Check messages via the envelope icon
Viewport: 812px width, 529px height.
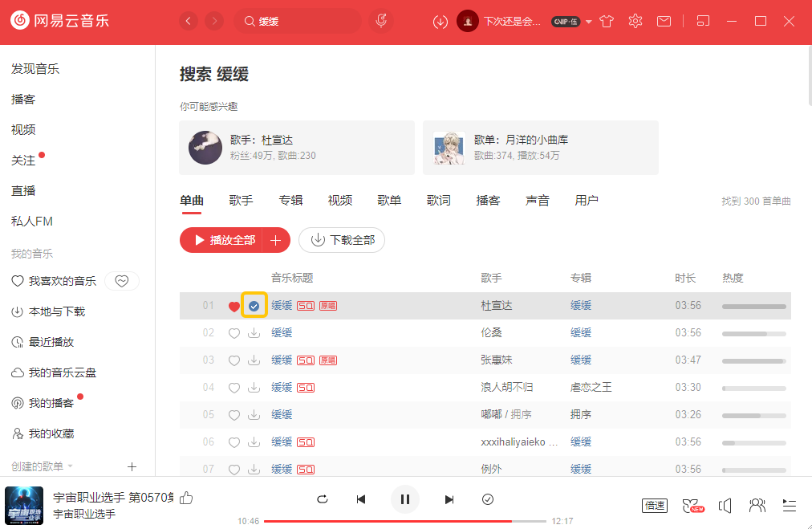tap(664, 21)
